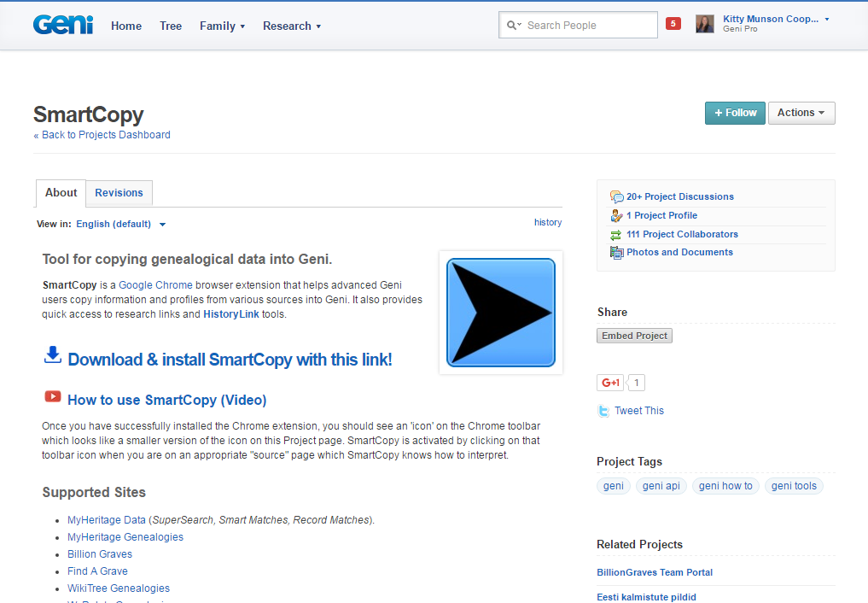This screenshot has height=603, width=868.
Task: Open the View in language dropdown
Action: click(121, 225)
